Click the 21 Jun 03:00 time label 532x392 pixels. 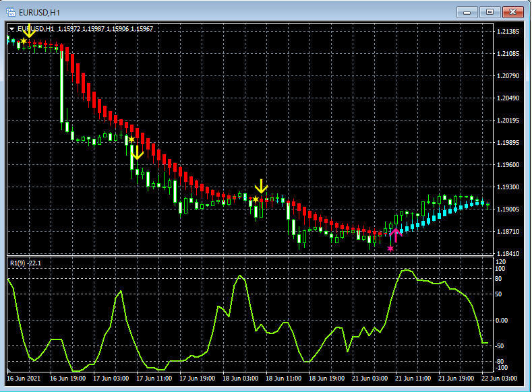click(370, 378)
